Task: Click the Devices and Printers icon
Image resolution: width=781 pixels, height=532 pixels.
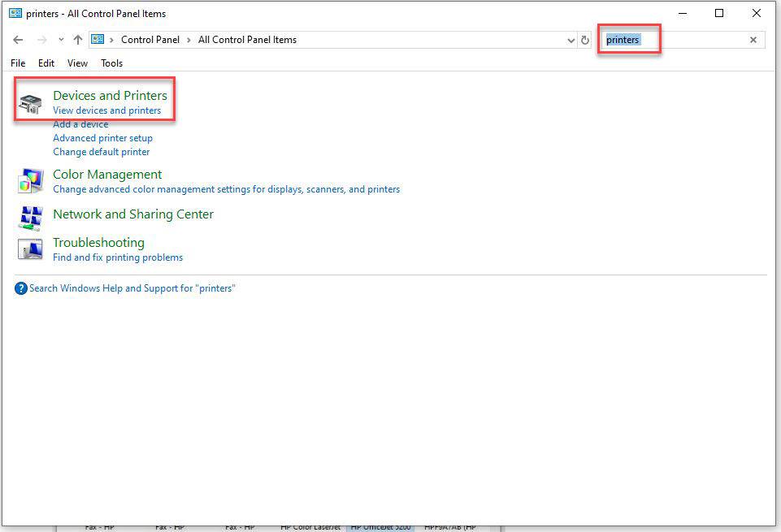Action: [30, 103]
